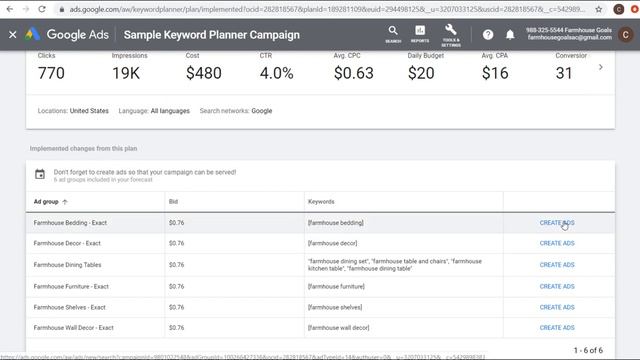The width and height of the screenshot is (640, 360).
Task: Select the Farmhouse Bedding - Exact ad group
Action: coord(70,223)
